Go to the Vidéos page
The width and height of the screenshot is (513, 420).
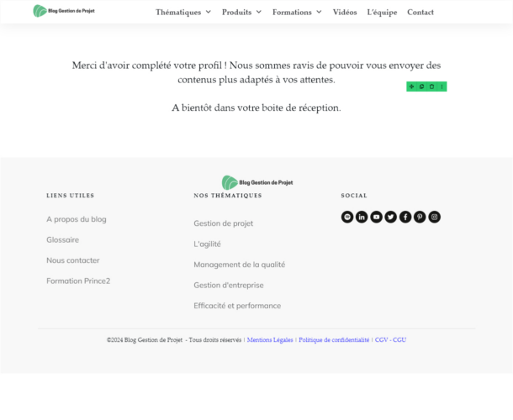pyautogui.click(x=345, y=12)
